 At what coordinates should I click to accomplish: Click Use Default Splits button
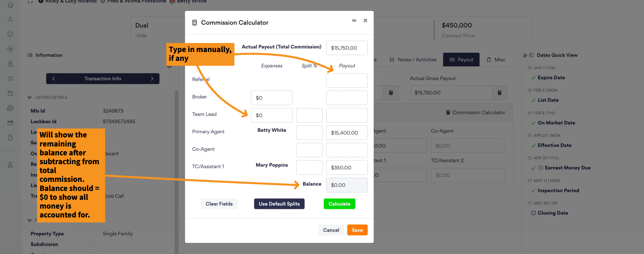tap(279, 204)
